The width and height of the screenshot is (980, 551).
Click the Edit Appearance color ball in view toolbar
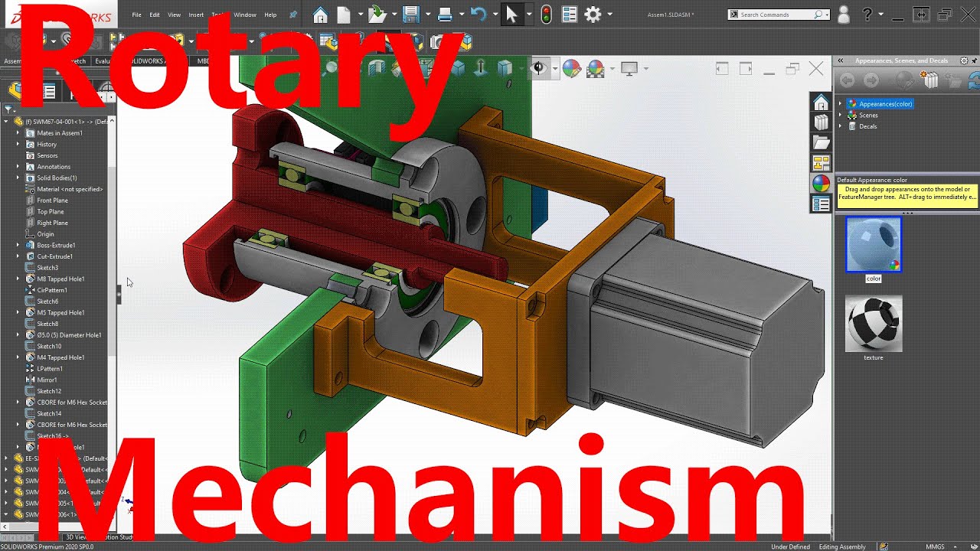click(x=571, y=69)
